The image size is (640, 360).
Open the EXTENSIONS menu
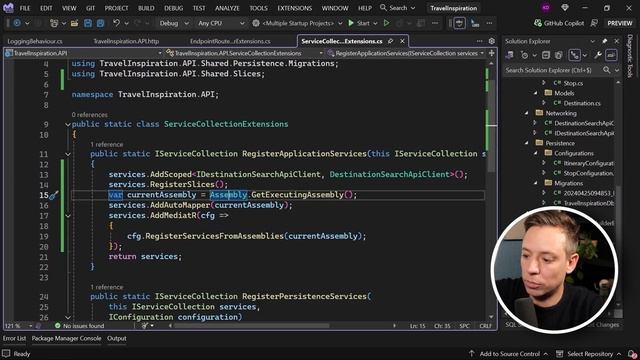[x=295, y=8]
